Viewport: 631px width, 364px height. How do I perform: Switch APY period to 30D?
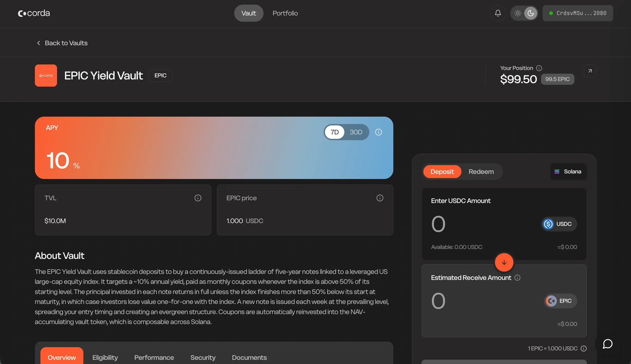[356, 132]
